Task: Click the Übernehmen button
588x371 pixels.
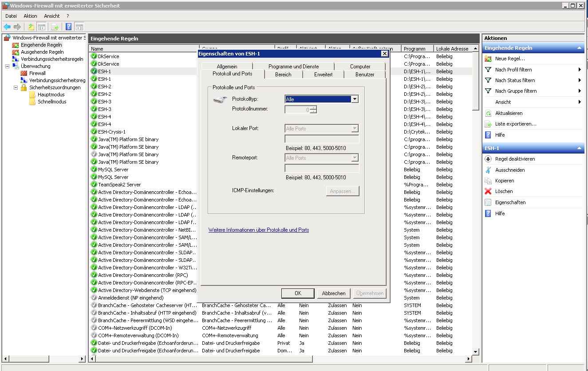Action: [370, 293]
